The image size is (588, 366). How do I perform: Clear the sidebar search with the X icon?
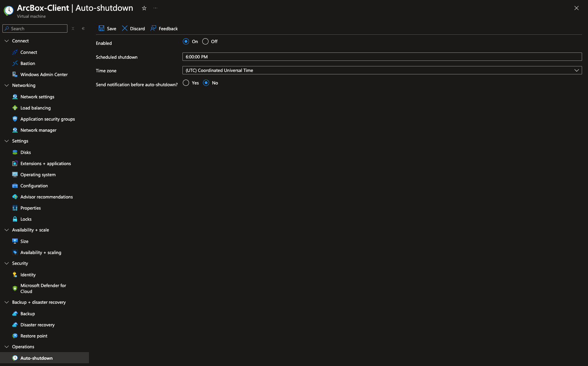click(73, 29)
